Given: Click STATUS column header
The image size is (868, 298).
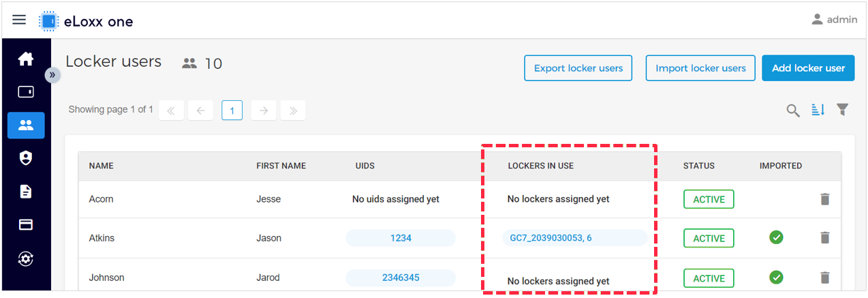Looking at the screenshot, I should 699,166.
